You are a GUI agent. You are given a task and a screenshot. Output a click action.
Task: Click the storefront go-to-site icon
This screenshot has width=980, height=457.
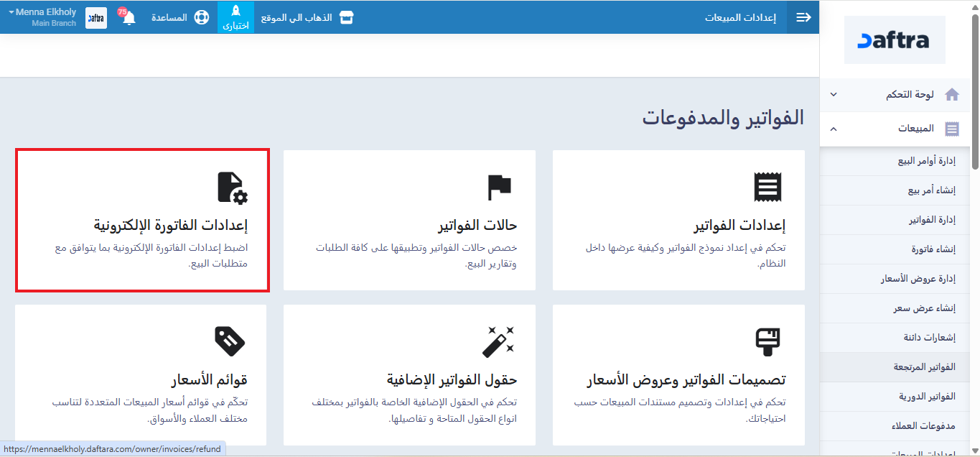click(347, 17)
